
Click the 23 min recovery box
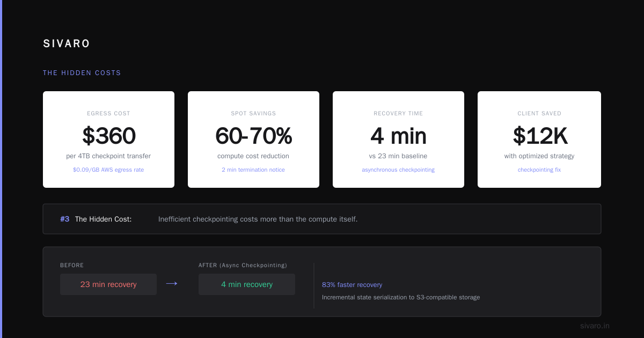pyautogui.click(x=108, y=284)
